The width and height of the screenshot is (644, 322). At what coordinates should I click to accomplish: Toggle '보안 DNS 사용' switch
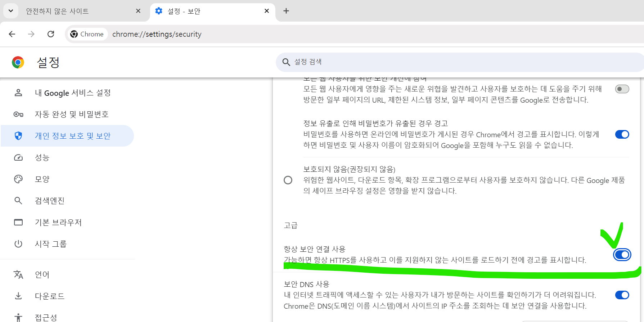click(622, 295)
